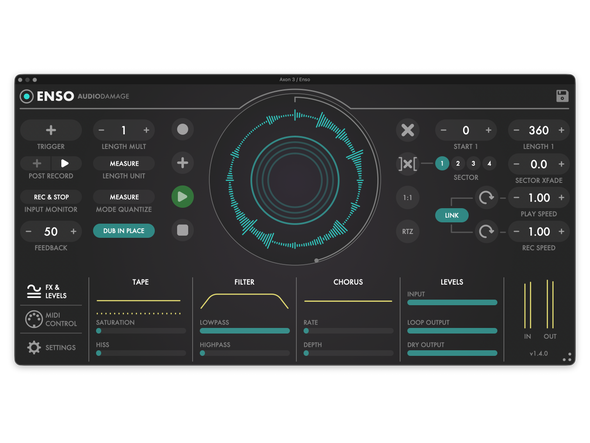Screen dimensions: 590x443
Task: Open the Length Unit Measure selector
Action: click(x=124, y=163)
